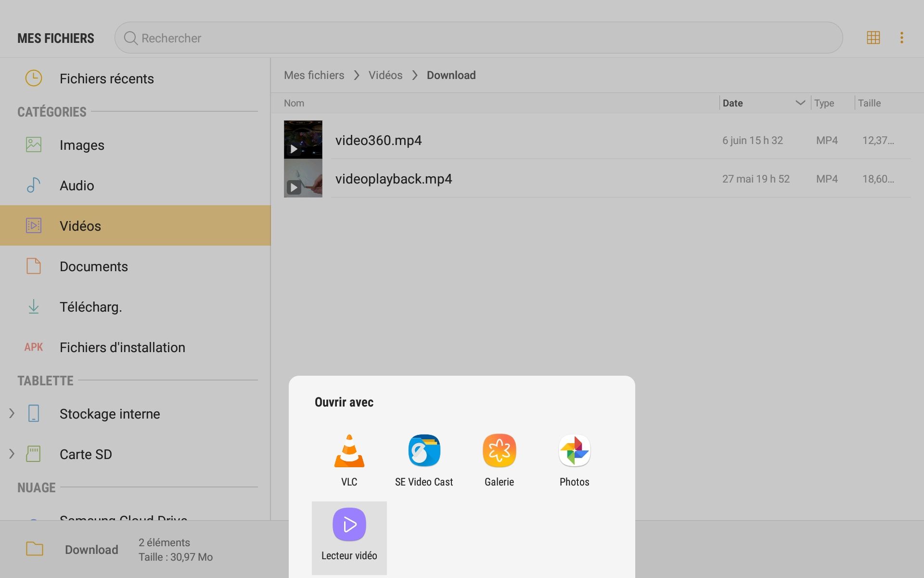Go to Documents category
924x578 pixels.
[x=94, y=266]
